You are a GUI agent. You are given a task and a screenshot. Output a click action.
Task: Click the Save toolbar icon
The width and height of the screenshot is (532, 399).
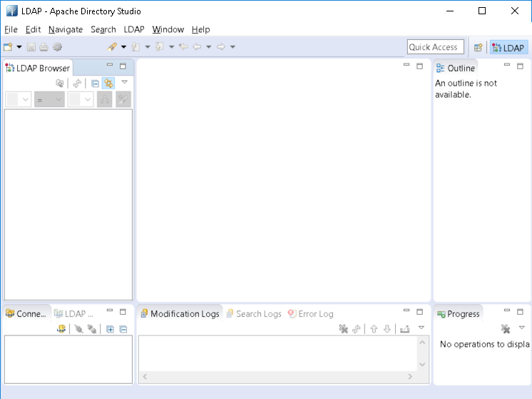[x=31, y=47]
